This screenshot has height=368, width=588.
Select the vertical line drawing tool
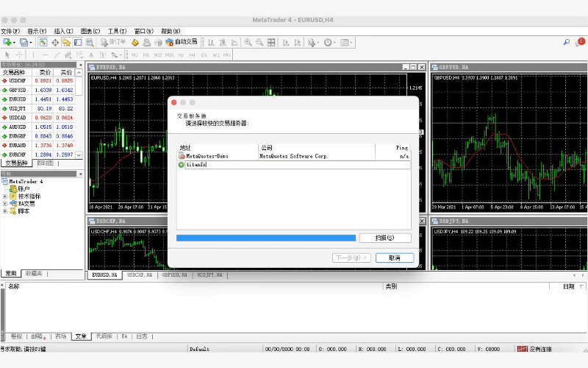coord(33,54)
